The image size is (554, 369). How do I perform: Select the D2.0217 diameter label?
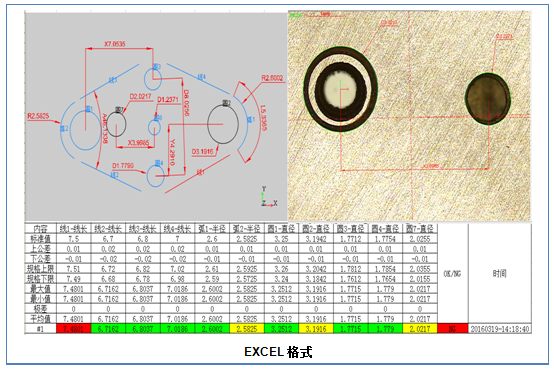[140, 96]
